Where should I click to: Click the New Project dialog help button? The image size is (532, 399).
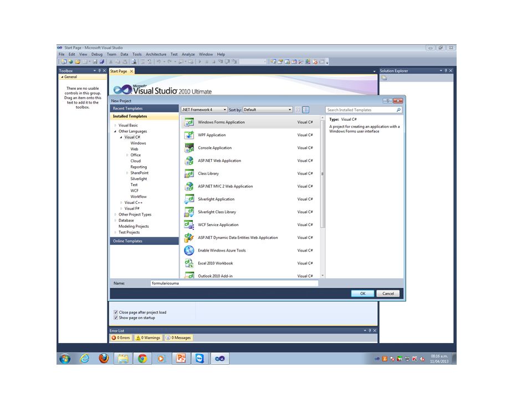[387, 101]
